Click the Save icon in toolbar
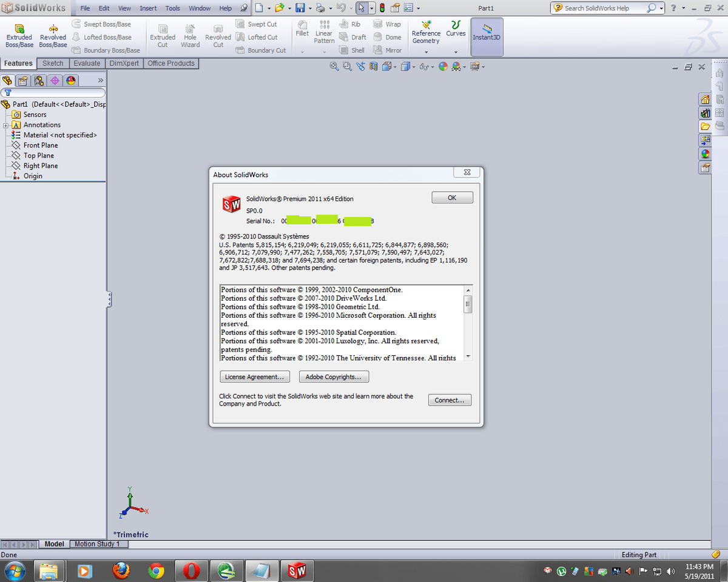 pyautogui.click(x=300, y=8)
